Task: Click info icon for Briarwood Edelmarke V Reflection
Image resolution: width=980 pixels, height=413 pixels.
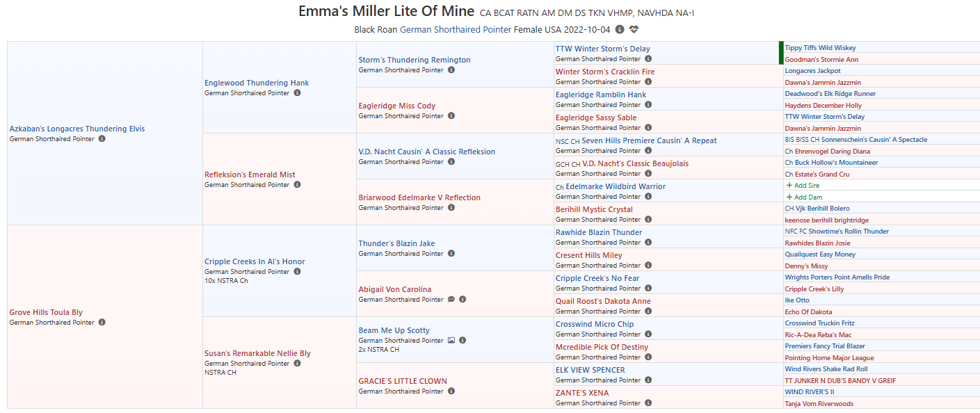Action: point(451,208)
